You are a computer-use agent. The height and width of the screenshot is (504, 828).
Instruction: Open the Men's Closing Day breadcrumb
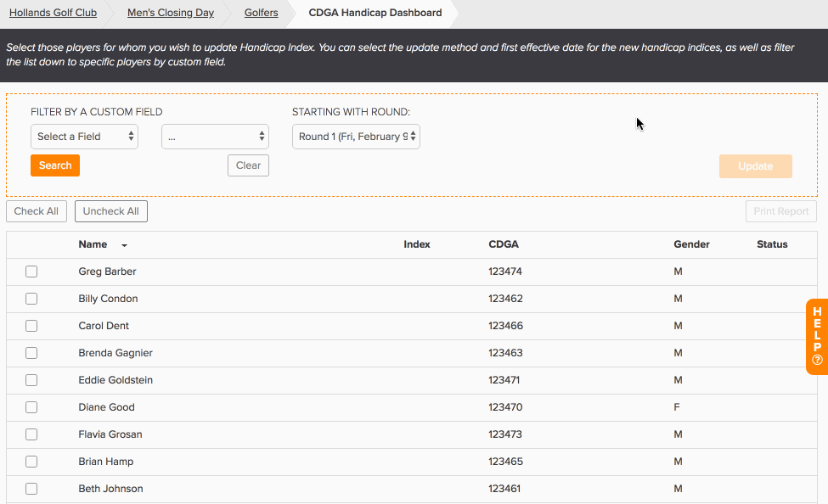(x=169, y=13)
